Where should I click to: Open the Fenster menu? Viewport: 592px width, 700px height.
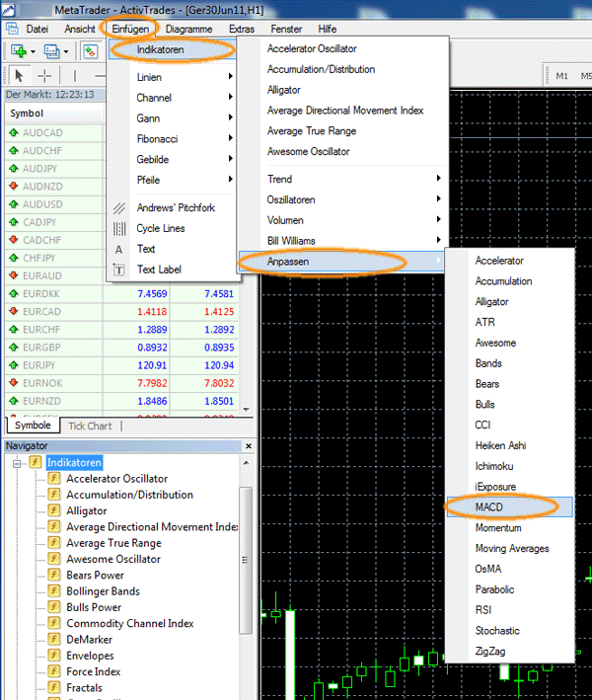[286, 29]
